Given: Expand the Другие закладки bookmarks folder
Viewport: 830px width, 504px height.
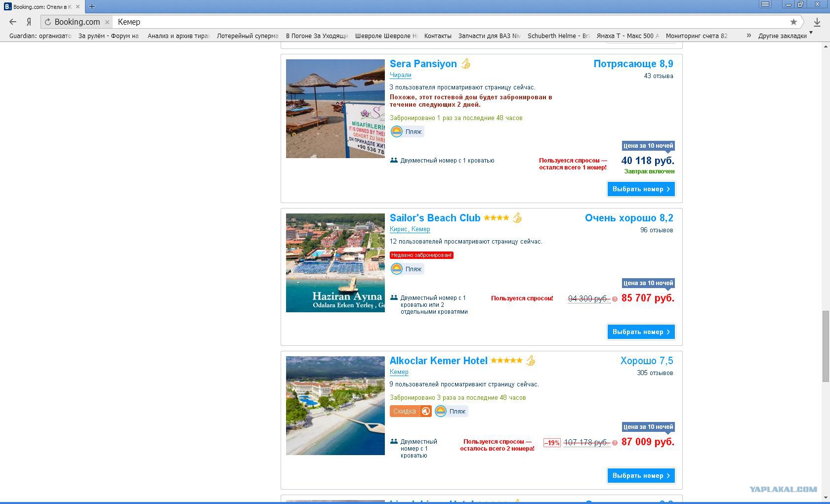Looking at the screenshot, I should pyautogui.click(x=785, y=36).
